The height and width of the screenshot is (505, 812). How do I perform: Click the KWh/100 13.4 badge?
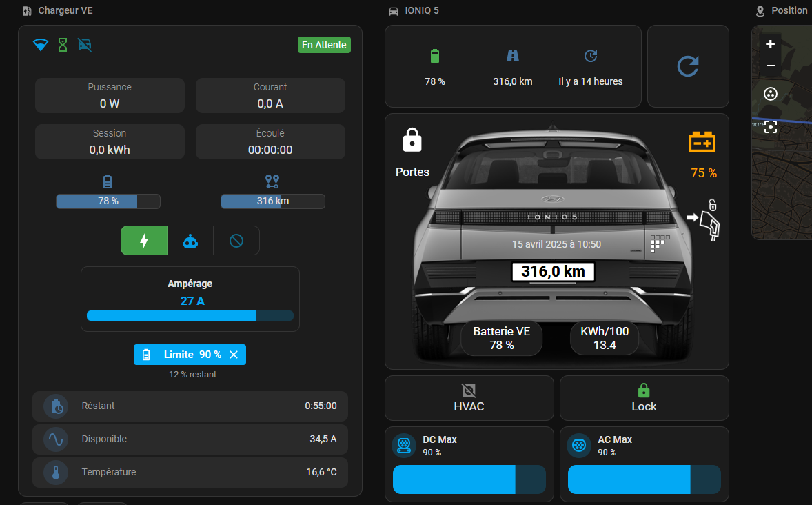coord(605,338)
